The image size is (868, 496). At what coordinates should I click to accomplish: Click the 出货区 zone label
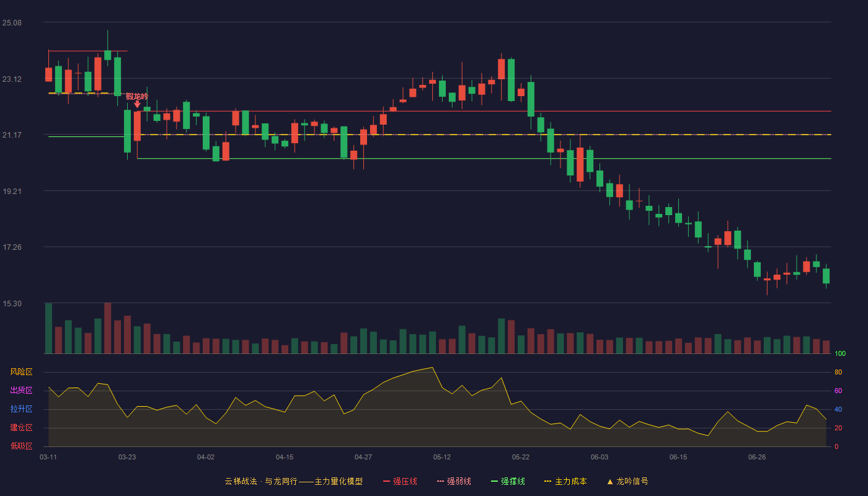coord(21,391)
